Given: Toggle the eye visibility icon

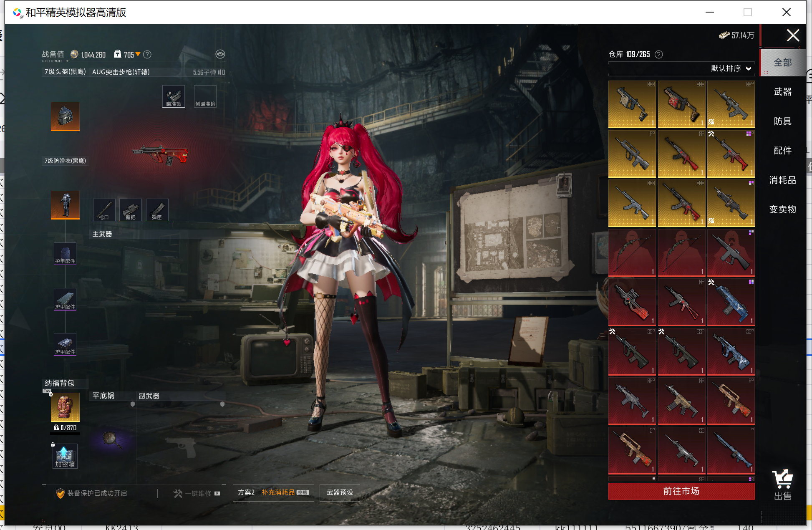Looking at the screenshot, I should click(x=220, y=54).
